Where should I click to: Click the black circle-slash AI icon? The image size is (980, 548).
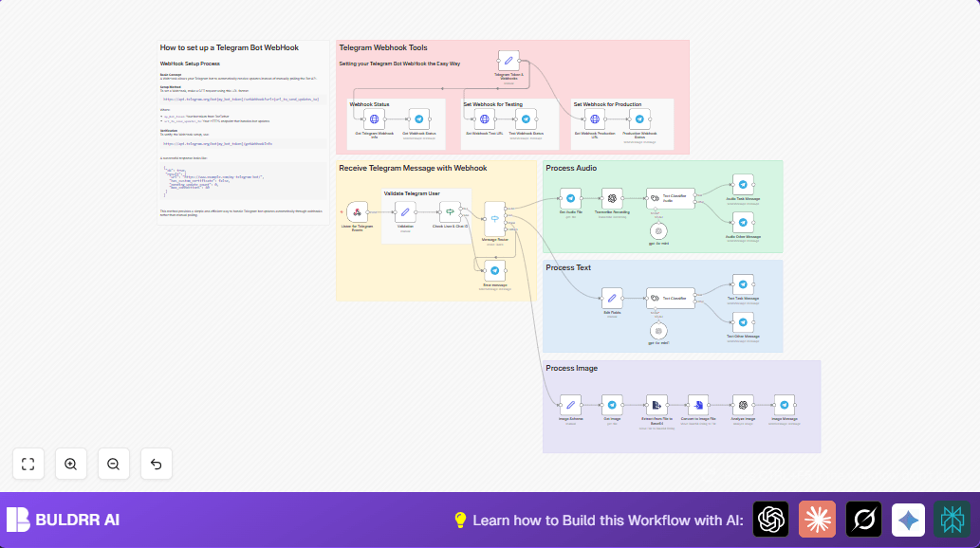[x=863, y=520]
